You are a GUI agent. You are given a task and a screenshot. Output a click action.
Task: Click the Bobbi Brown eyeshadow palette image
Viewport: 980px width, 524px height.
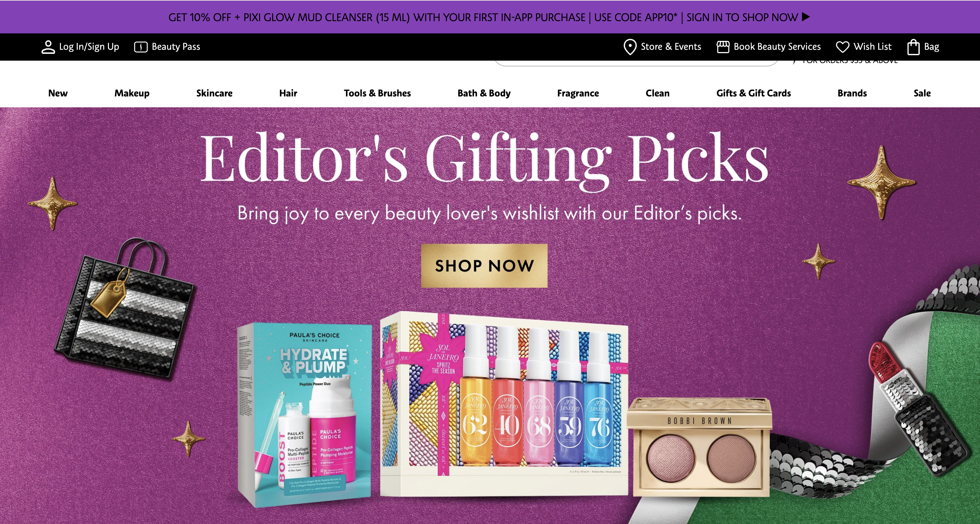[700, 447]
